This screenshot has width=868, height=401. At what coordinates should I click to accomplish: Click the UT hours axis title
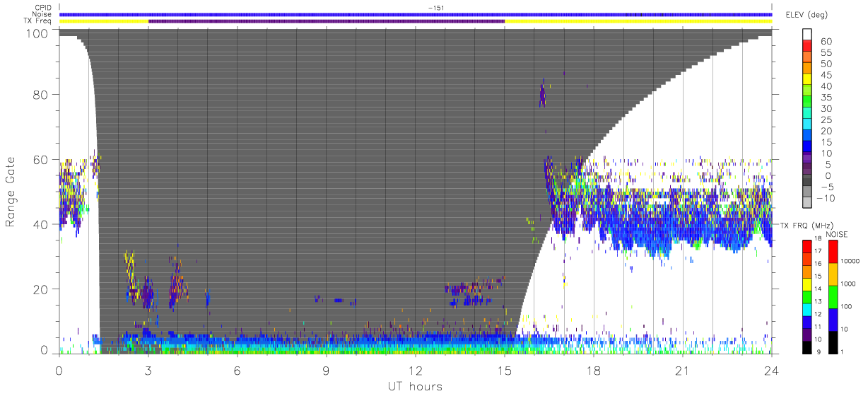(x=415, y=386)
